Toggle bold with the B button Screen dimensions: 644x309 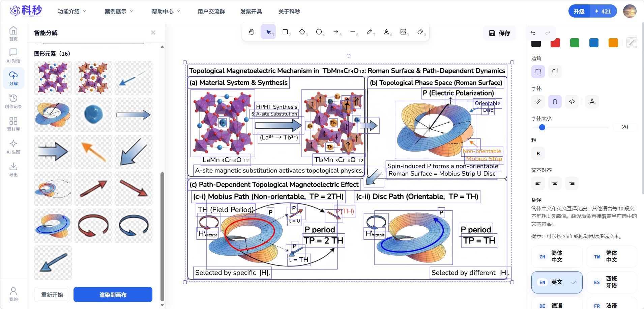(538, 153)
